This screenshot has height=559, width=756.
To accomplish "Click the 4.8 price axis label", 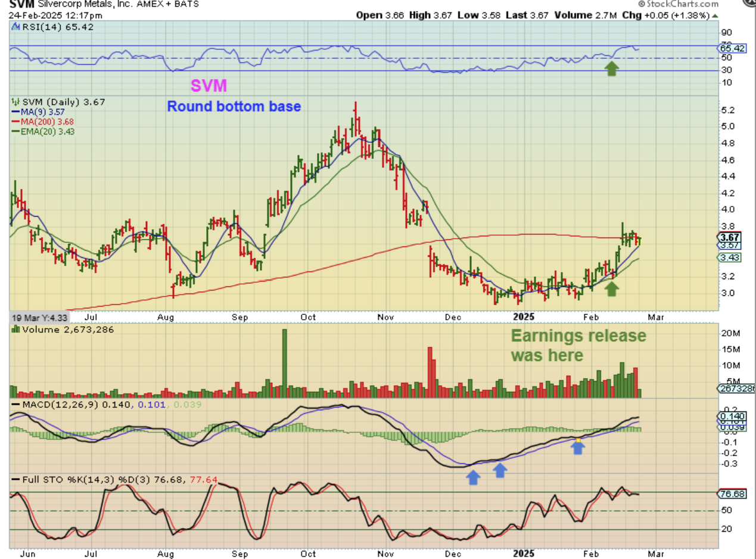I will tap(727, 143).
